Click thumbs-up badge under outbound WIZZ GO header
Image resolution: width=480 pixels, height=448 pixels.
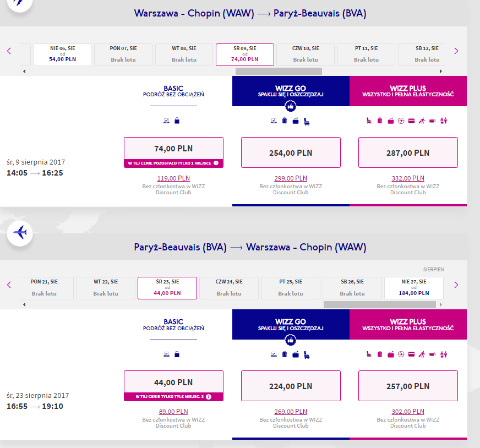(x=291, y=106)
